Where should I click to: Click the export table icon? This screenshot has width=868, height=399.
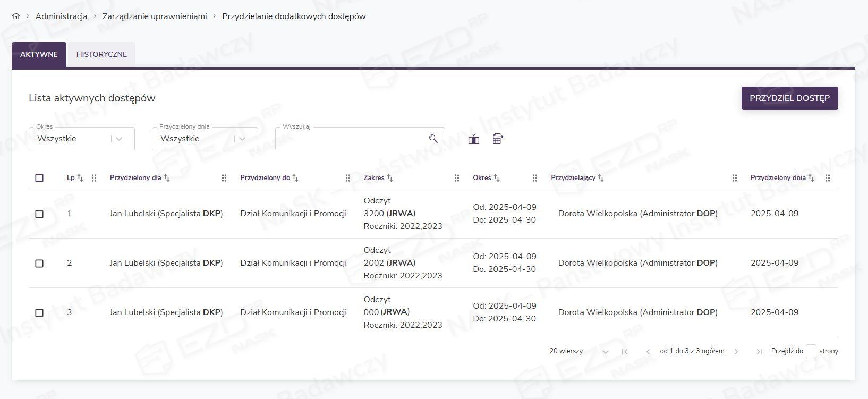498,139
